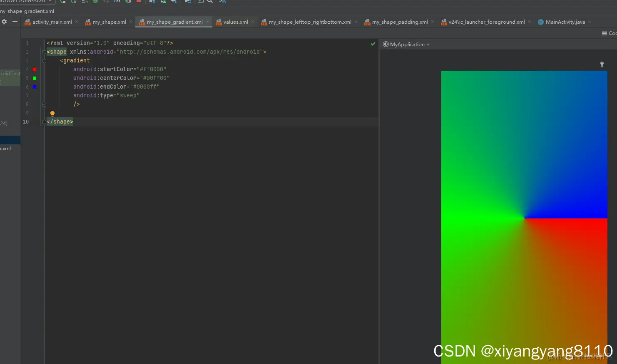This screenshot has width=617, height=364.
Task: Click the xml version declaration line
Action: click(x=110, y=43)
